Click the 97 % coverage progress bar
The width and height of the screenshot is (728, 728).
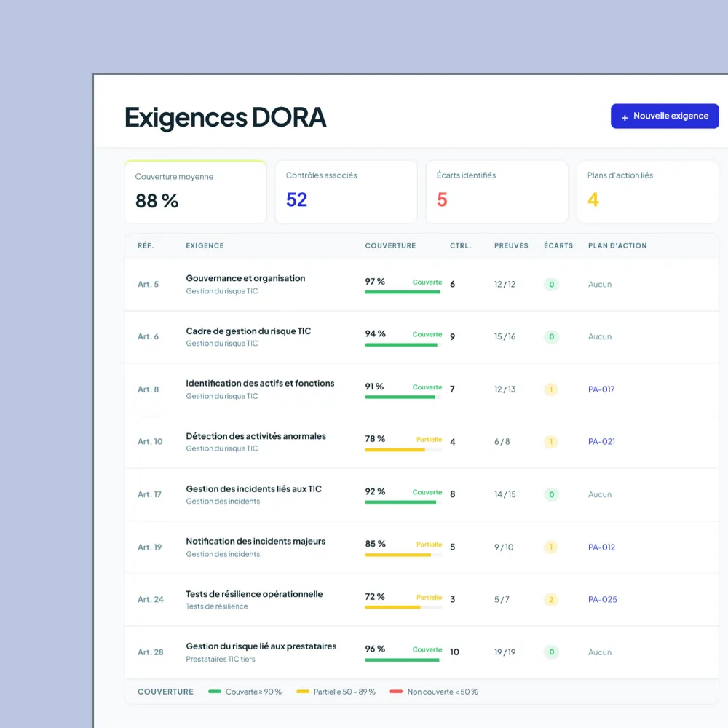point(403,292)
